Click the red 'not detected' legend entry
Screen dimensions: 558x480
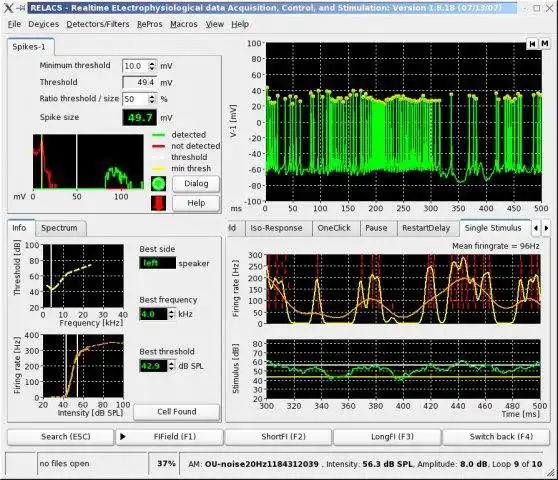(185, 146)
